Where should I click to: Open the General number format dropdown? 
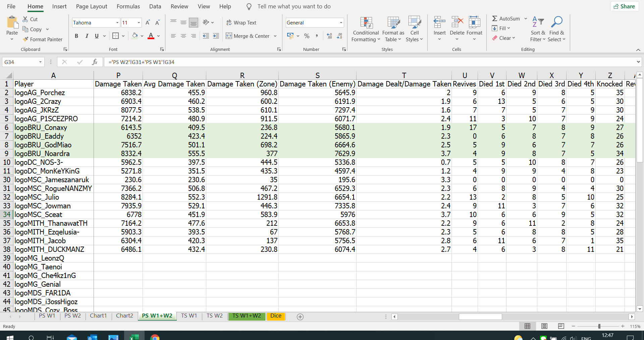tap(341, 22)
